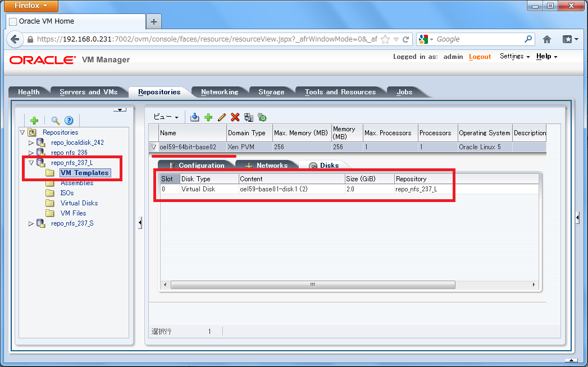The width and height of the screenshot is (588, 367).
Task: Click the Logout link
Action: coord(480,57)
